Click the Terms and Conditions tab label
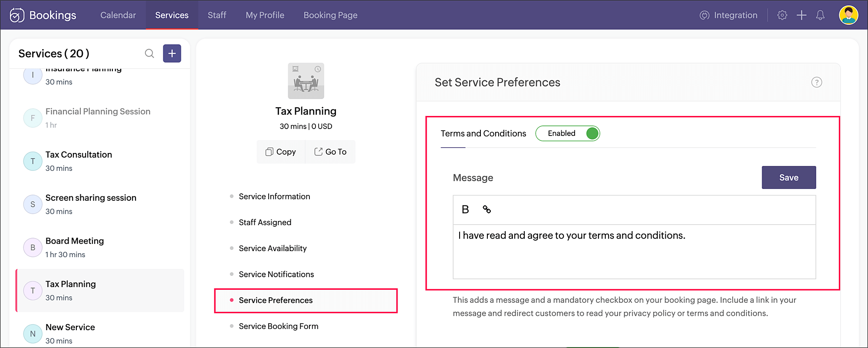This screenshot has height=348, width=868. [x=483, y=133]
